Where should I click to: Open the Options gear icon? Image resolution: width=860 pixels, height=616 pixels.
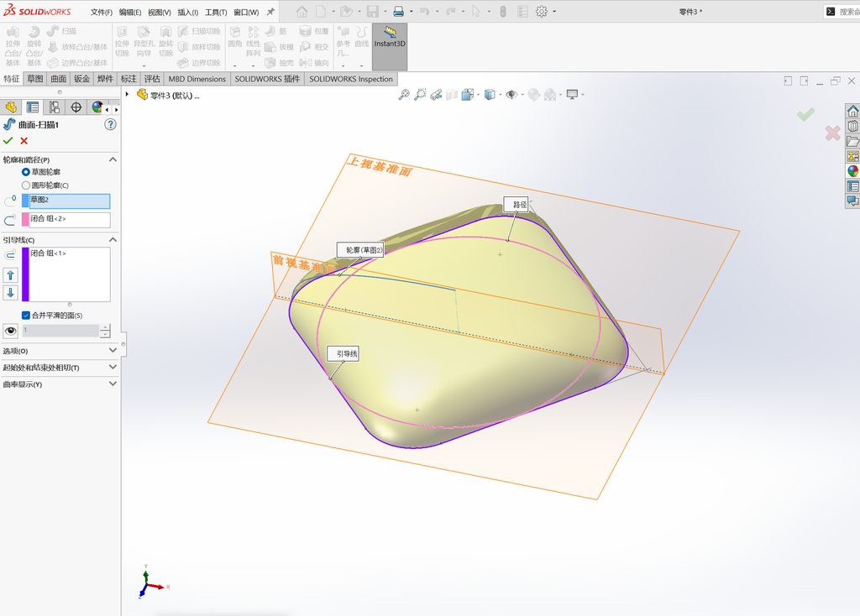click(542, 12)
